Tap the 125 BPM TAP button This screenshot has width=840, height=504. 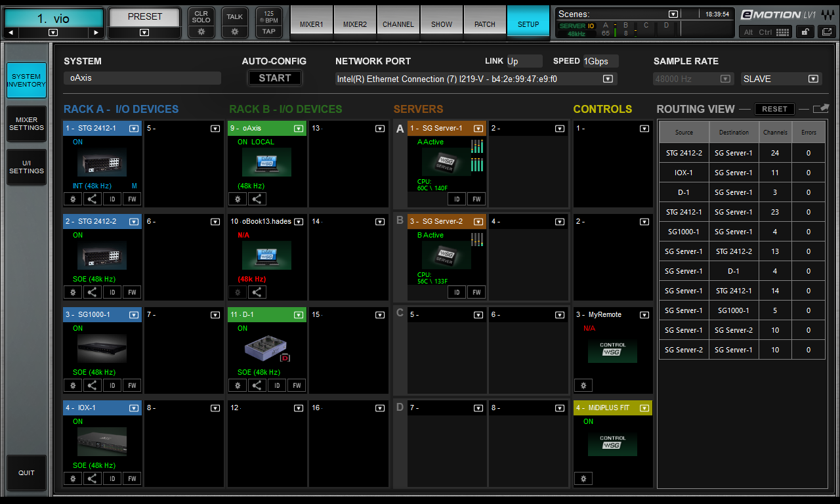point(269,23)
